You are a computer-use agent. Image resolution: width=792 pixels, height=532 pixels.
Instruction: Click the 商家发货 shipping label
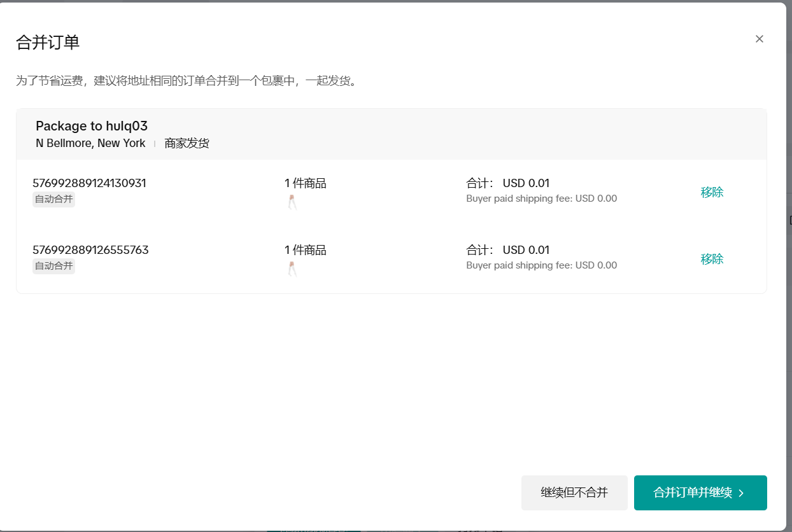click(187, 143)
